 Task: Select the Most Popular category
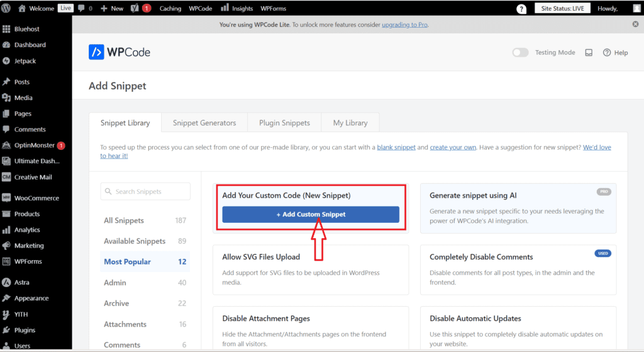(145, 261)
